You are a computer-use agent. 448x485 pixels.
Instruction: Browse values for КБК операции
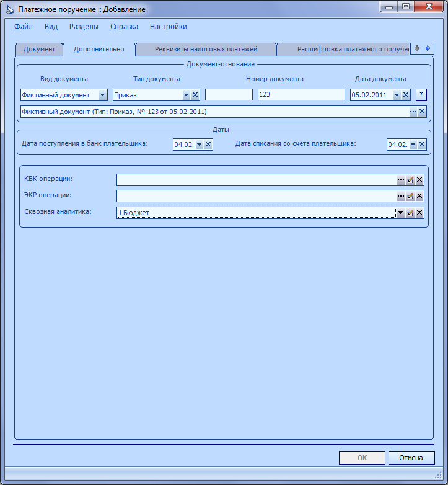point(401,180)
